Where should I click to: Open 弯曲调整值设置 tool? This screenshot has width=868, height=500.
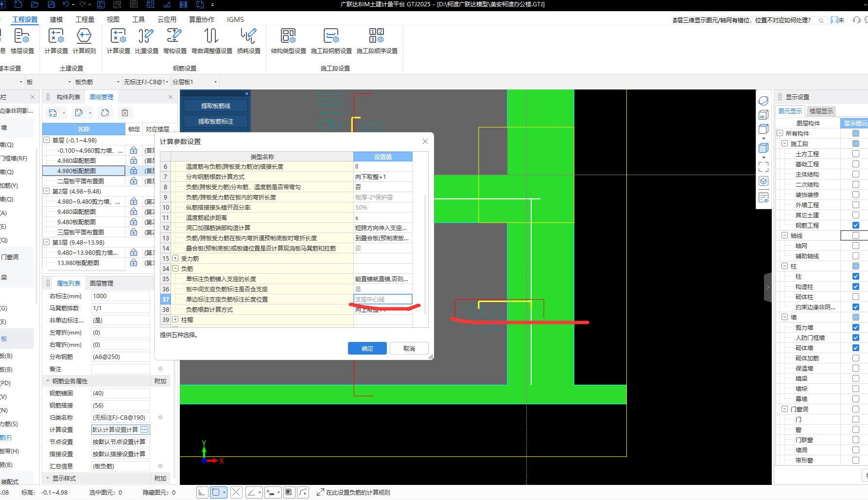click(x=212, y=41)
